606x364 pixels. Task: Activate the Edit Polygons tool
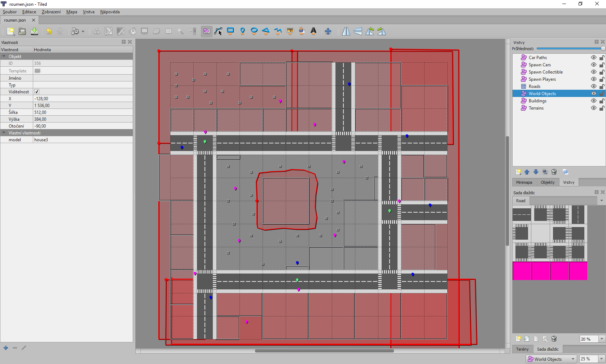point(219,31)
